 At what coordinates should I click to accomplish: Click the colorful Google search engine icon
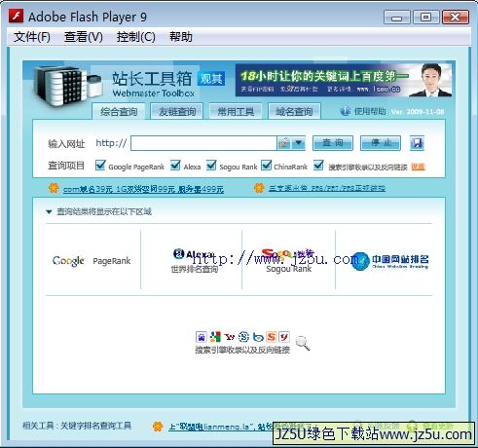click(215, 337)
